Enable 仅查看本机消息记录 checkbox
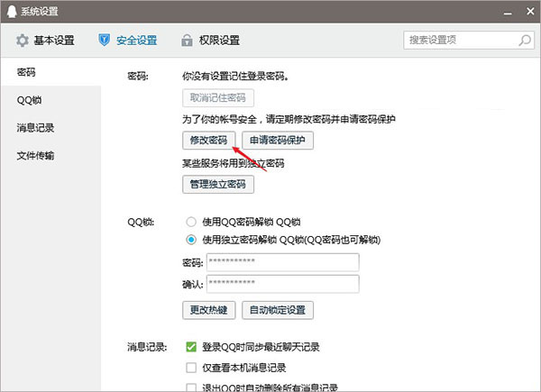 (x=190, y=368)
